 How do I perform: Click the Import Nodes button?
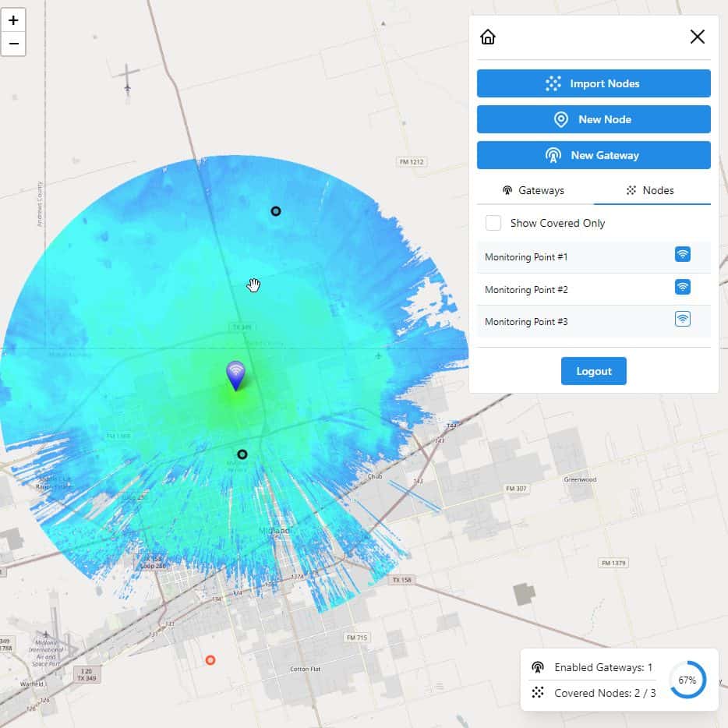(x=593, y=83)
